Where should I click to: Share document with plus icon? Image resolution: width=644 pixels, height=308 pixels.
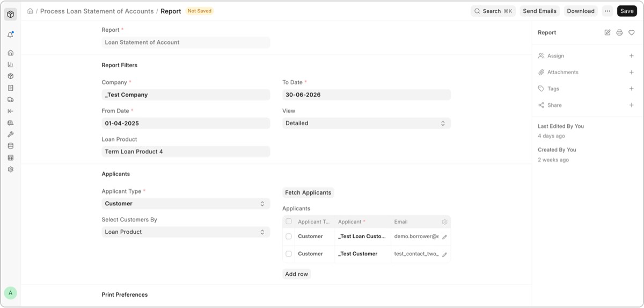click(632, 105)
